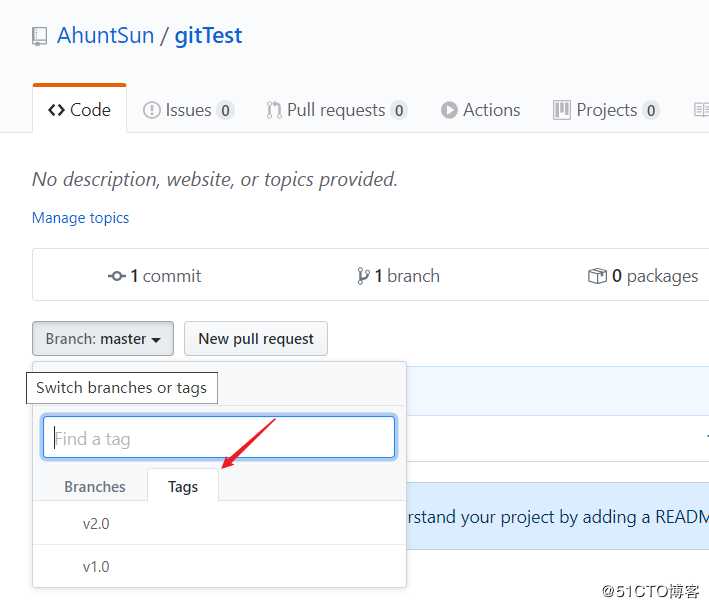709x608 pixels.
Task: Go to the Actions tab
Action: point(480,110)
